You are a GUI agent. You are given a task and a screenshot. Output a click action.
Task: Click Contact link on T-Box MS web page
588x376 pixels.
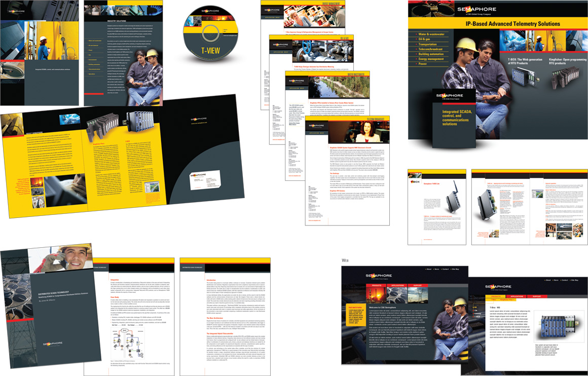[565, 280]
